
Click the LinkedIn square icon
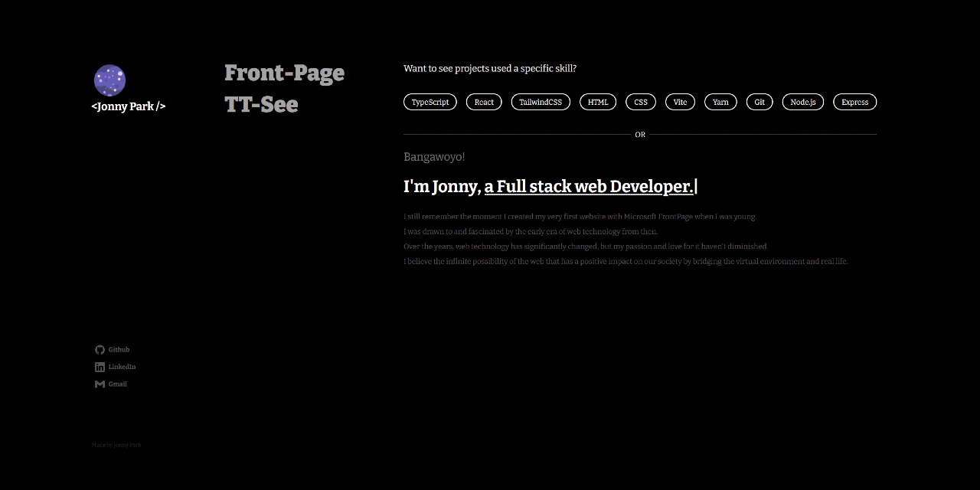pos(100,367)
